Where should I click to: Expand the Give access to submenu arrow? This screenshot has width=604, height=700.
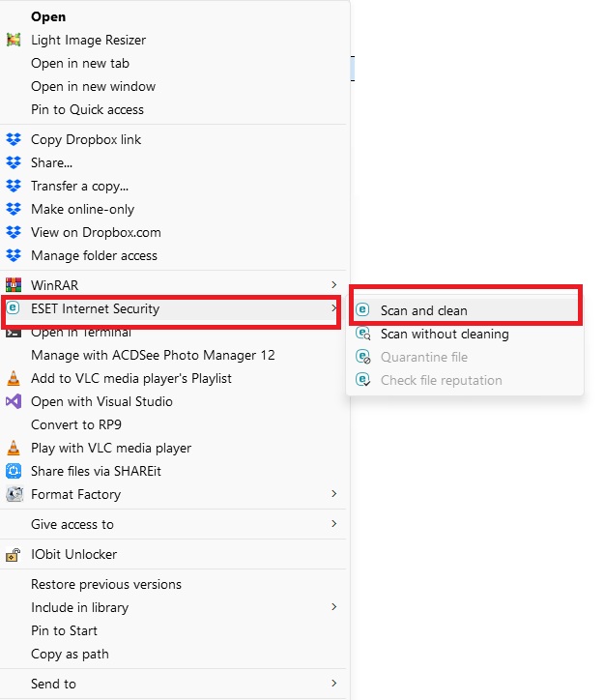click(333, 524)
